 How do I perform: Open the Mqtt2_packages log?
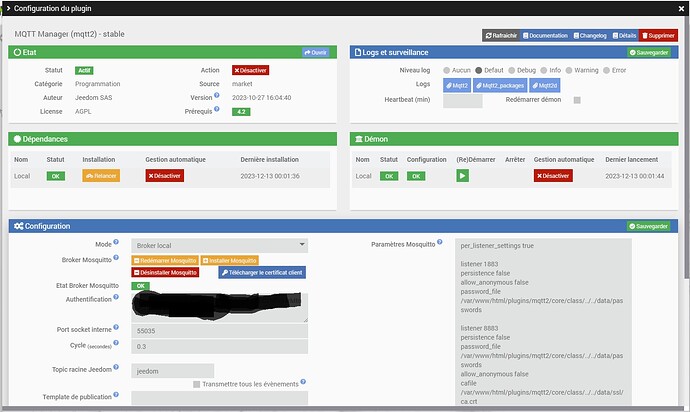pyautogui.click(x=500, y=85)
